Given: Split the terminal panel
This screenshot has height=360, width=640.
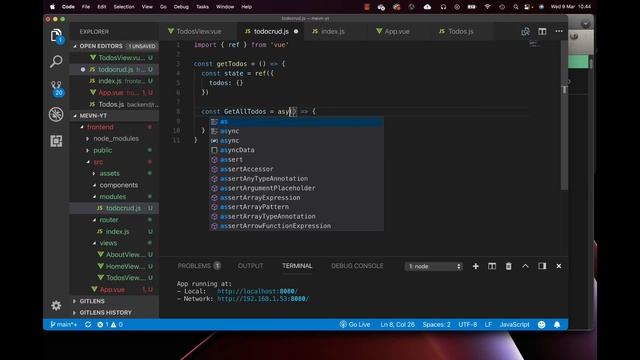Looking at the screenshot, I should click(492, 266).
